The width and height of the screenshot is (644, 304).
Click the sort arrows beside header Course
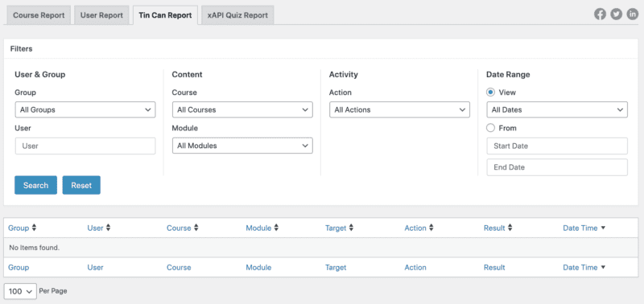click(x=196, y=228)
